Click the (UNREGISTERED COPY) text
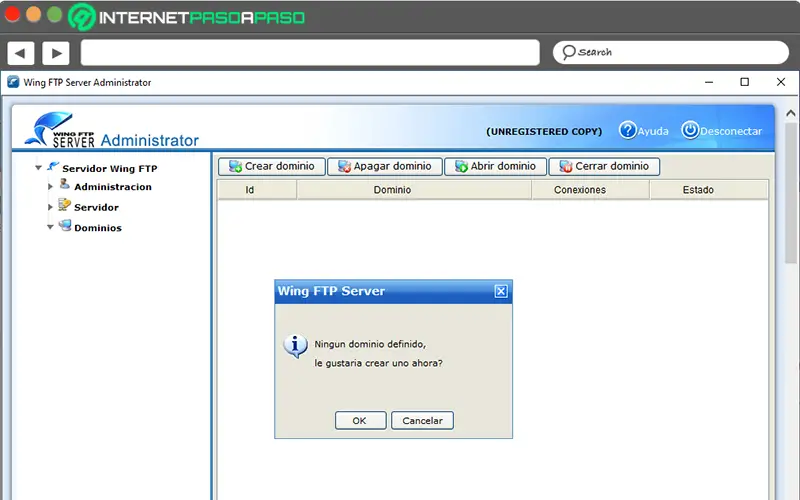 click(544, 132)
